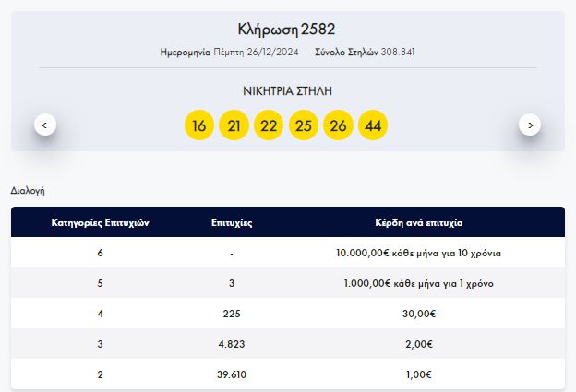Viewport: 576px width, 392px height.
Task: Click the yellow ball number 21
Action: click(234, 125)
